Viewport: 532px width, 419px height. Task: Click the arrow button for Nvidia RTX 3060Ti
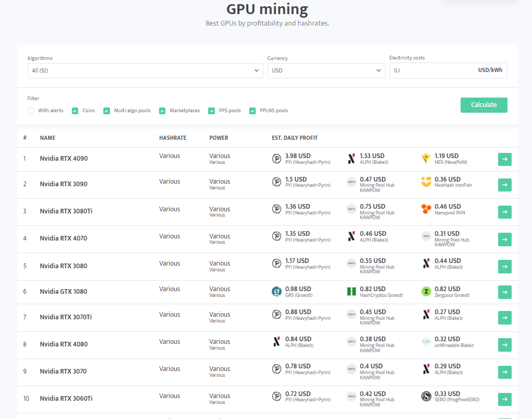click(x=504, y=399)
